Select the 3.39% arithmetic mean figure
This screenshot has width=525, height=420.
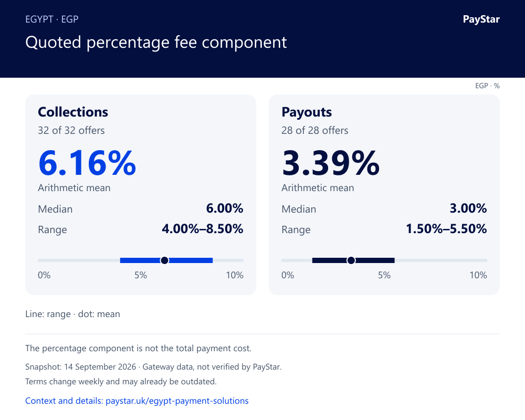point(330,163)
